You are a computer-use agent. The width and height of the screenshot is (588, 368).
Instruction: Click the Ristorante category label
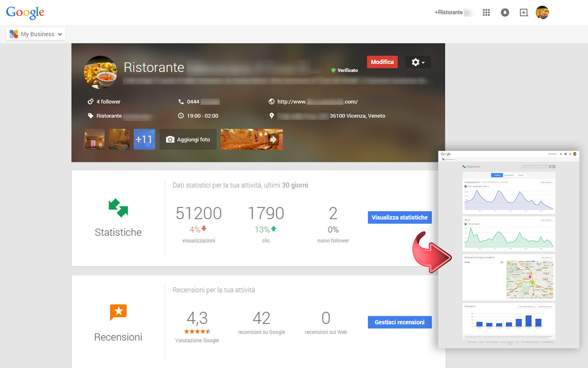(109, 116)
